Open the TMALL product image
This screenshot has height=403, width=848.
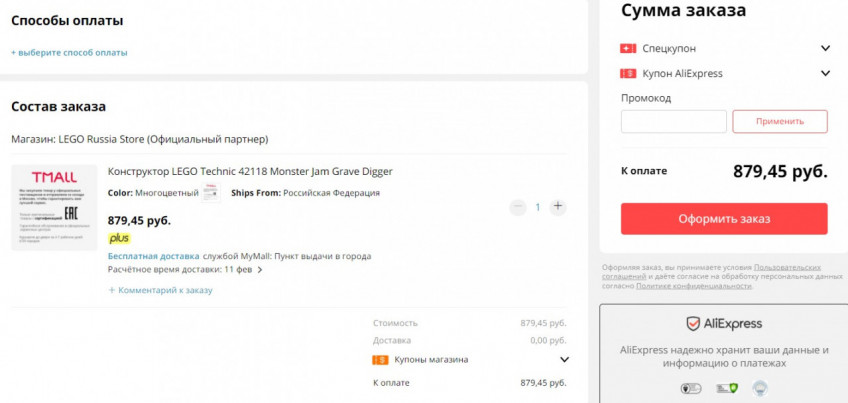[54, 207]
